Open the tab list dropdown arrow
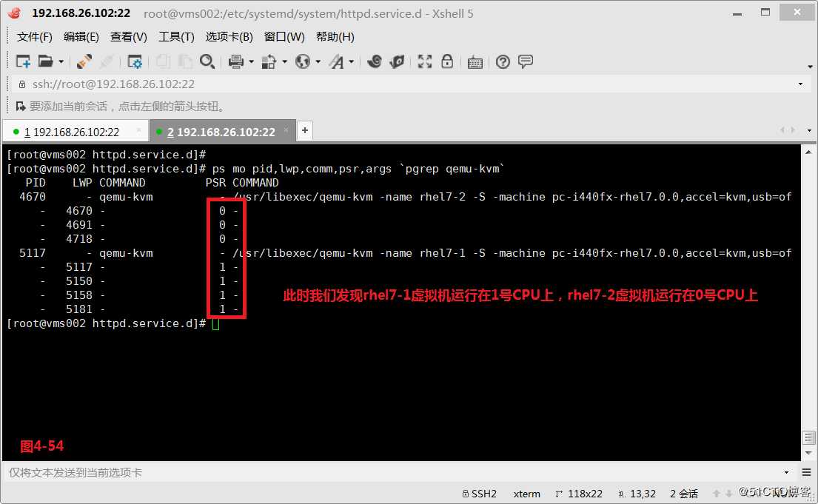Screen dimensions: 818x504 click(x=809, y=130)
